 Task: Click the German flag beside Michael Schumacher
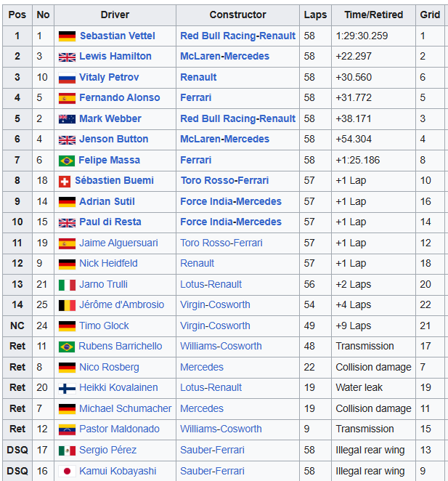(67, 409)
